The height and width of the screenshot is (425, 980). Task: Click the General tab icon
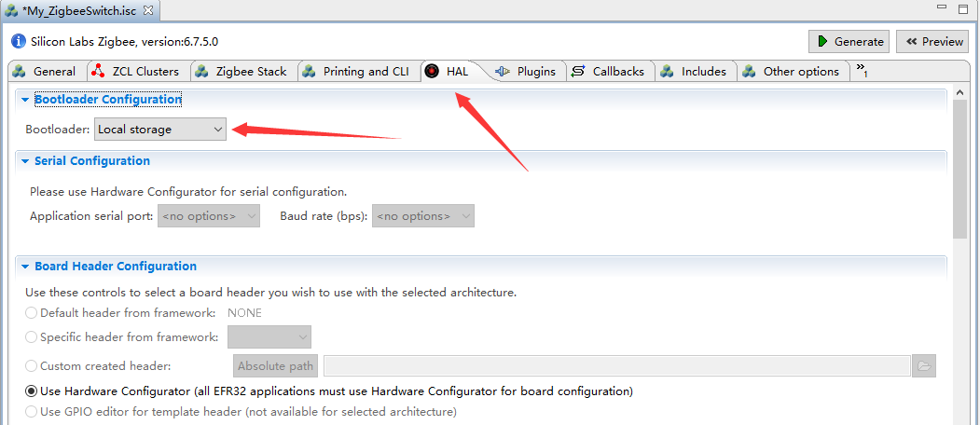[x=18, y=71]
